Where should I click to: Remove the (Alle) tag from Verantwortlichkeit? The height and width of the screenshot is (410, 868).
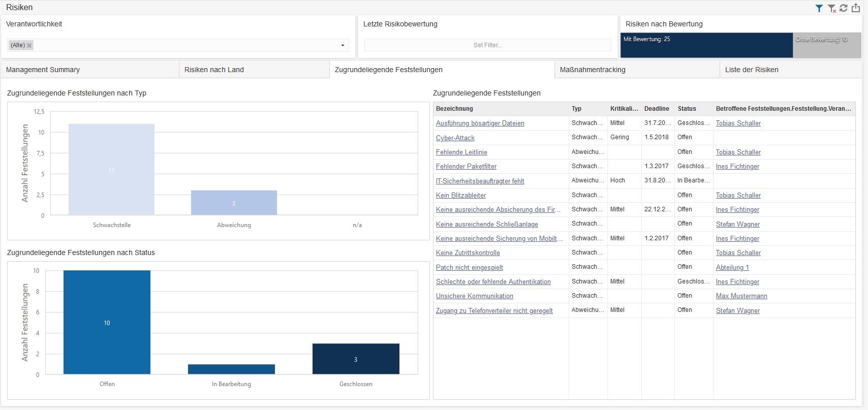[29, 45]
